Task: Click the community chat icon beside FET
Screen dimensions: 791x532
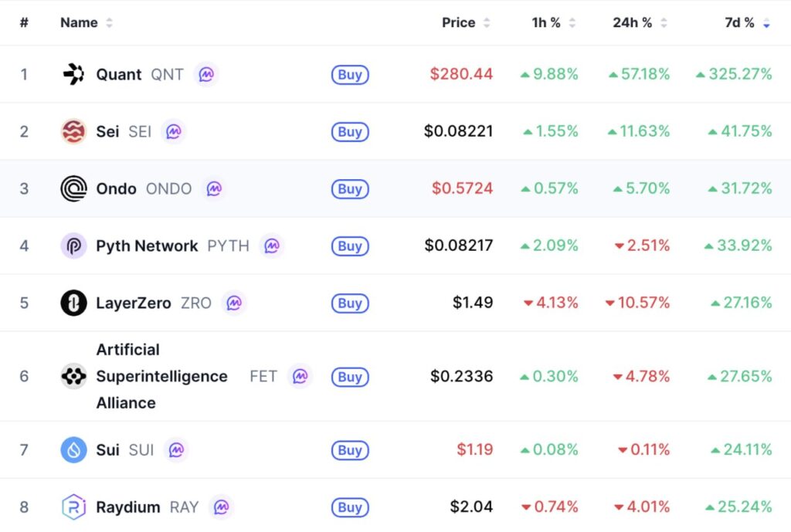Action: tap(300, 376)
